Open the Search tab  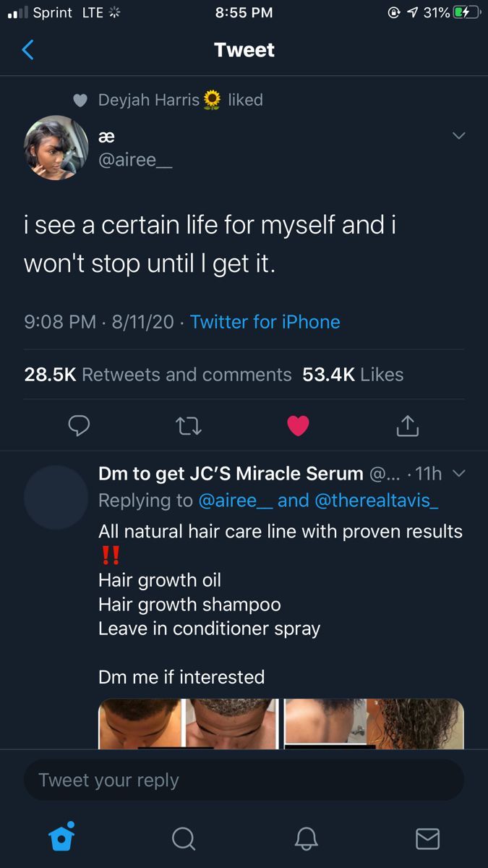coord(184,838)
